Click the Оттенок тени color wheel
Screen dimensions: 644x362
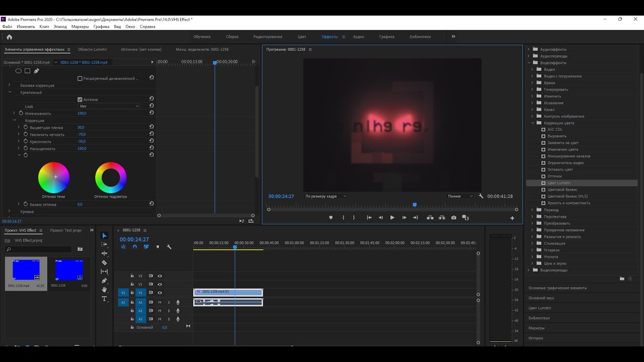pos(54,177)
